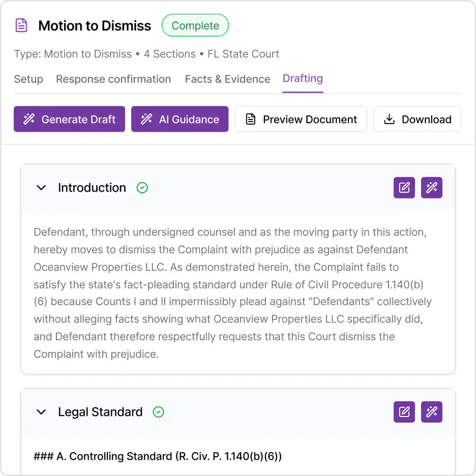Click the Complete status badge
Viewport: 476px width, 476px height.
coord(195,25)
